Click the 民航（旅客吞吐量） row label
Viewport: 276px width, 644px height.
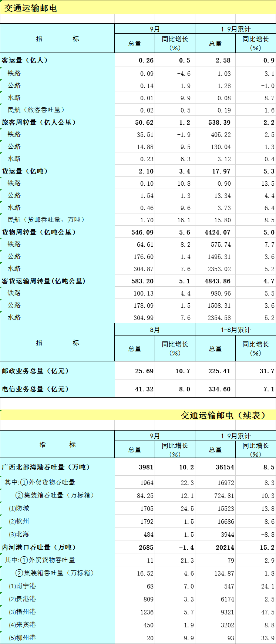(x=37, y=110)
